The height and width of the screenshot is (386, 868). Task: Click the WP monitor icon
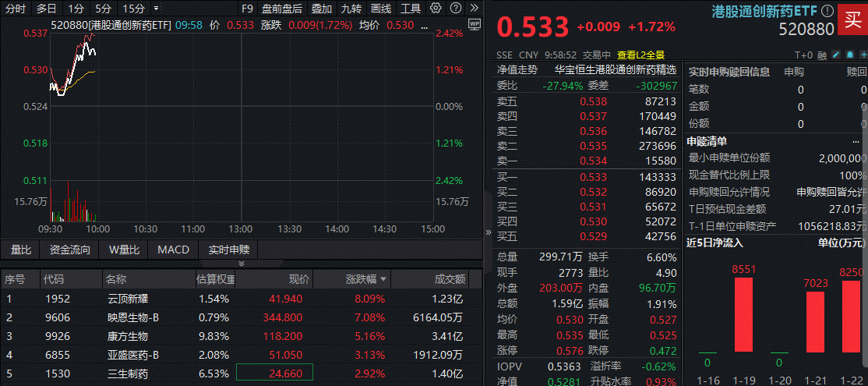tap(475, 24)
